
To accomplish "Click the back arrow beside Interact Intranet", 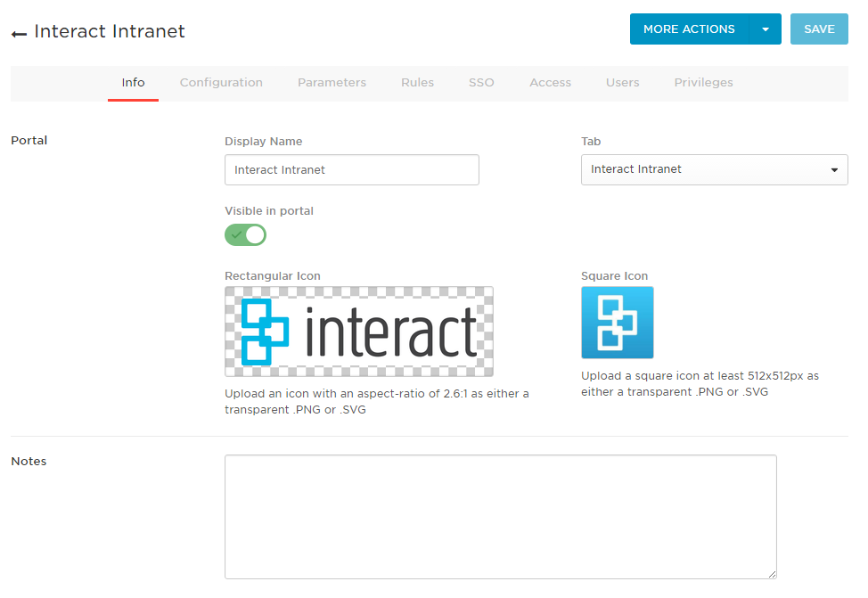I will tap(19, 35).
